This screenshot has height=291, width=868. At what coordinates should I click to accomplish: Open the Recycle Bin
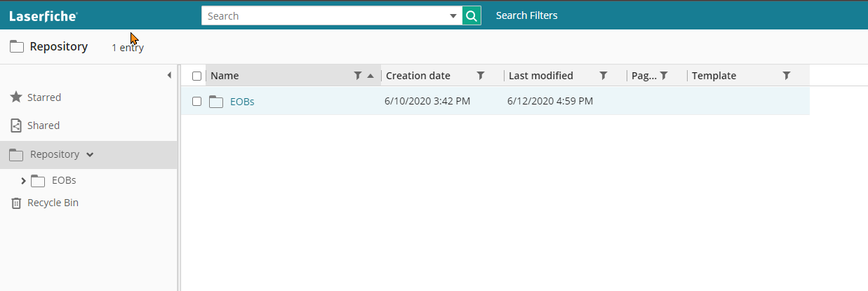pyautogui.click(x=53, y=203)
